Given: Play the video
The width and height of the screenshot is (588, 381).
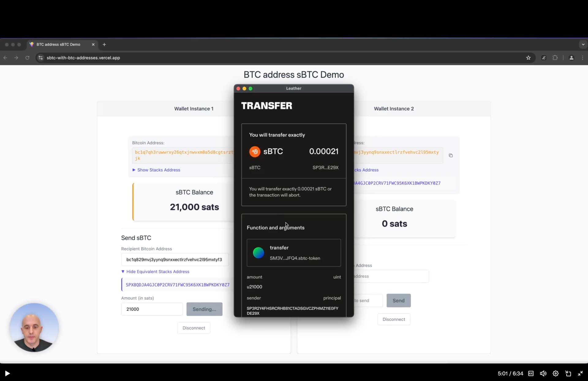Looking at the screenshot, I should point(7,373).
